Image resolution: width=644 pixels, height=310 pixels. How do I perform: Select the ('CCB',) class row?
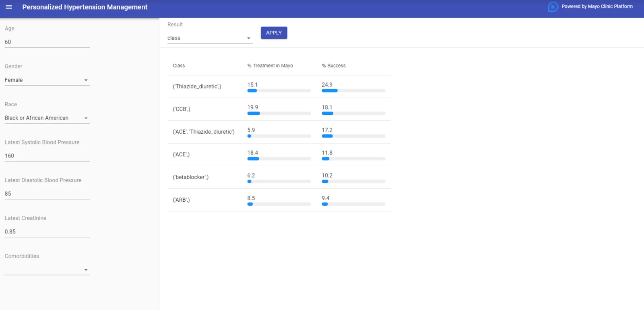pos(279,109)
